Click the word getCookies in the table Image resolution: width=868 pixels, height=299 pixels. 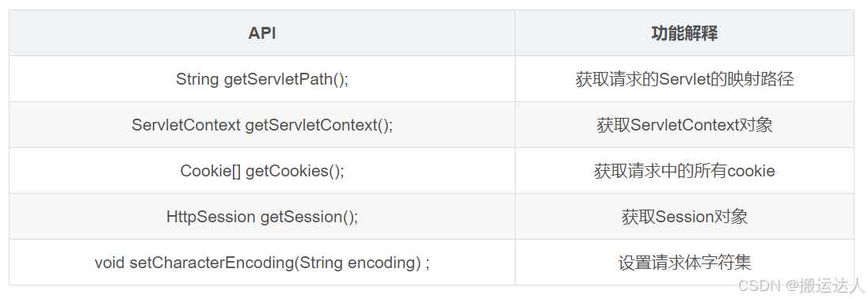[x=287, y=171]
